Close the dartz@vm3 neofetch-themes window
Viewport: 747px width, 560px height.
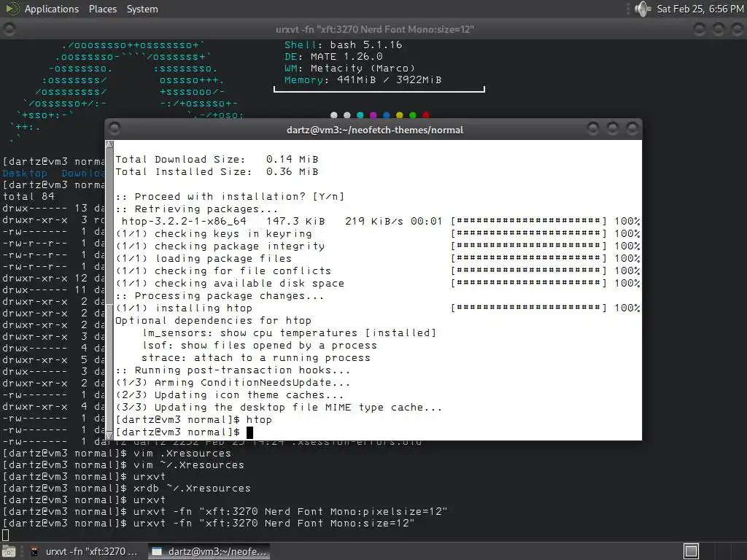point(632,128)
